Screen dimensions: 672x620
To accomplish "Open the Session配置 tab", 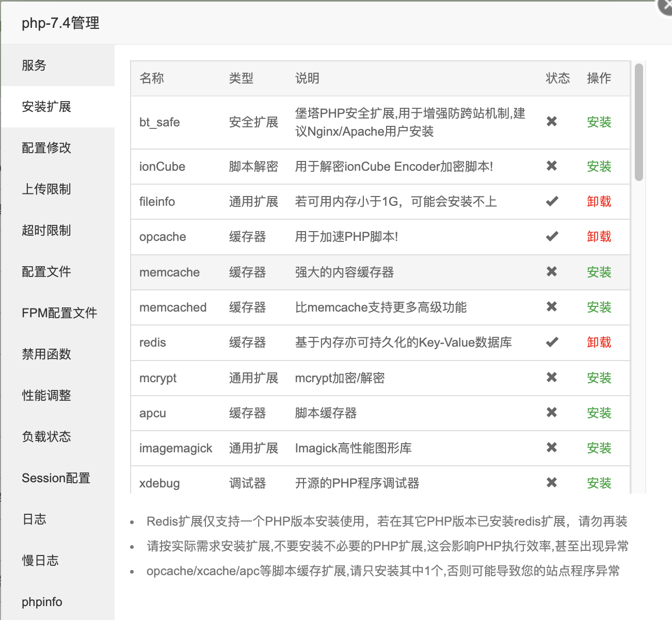I will coord(55,478).
